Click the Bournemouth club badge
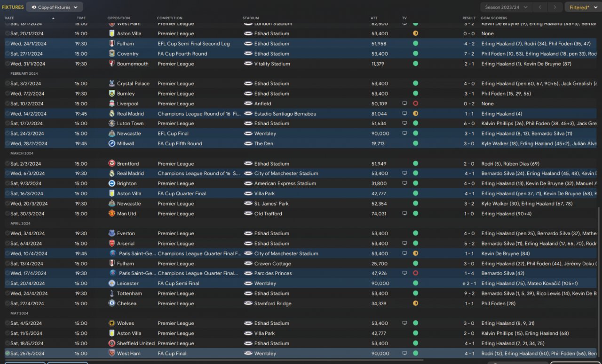This screenshot has width=602, height=364. (111, 63)
